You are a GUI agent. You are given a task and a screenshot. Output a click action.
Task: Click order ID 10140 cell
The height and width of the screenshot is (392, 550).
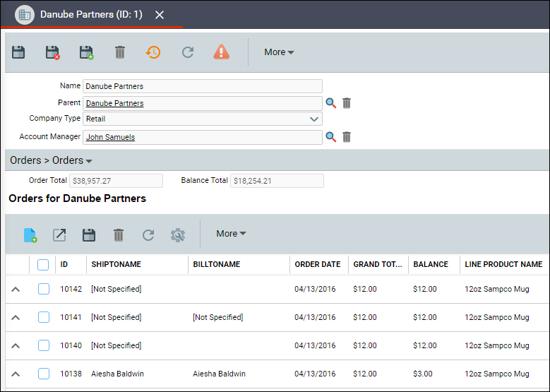tap(71, 345)
